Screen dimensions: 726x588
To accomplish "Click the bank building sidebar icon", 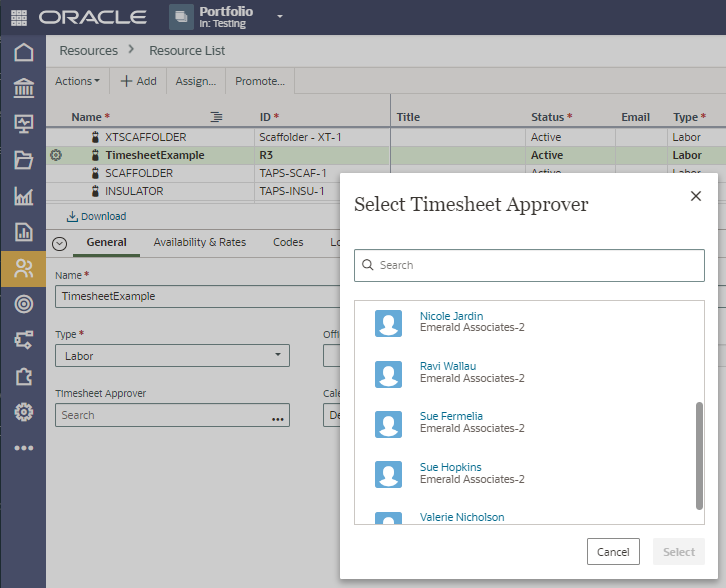I will (23, 89).
